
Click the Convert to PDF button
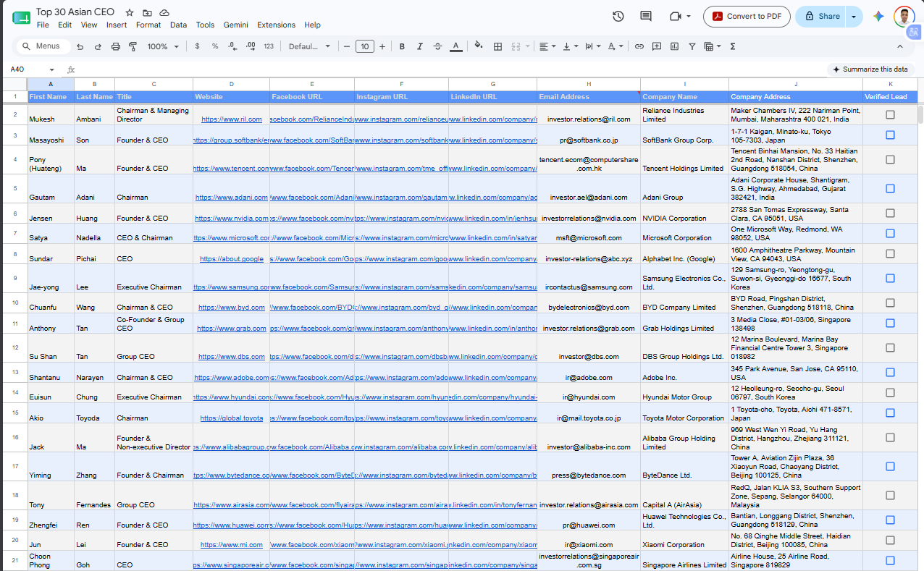[747, 16]
